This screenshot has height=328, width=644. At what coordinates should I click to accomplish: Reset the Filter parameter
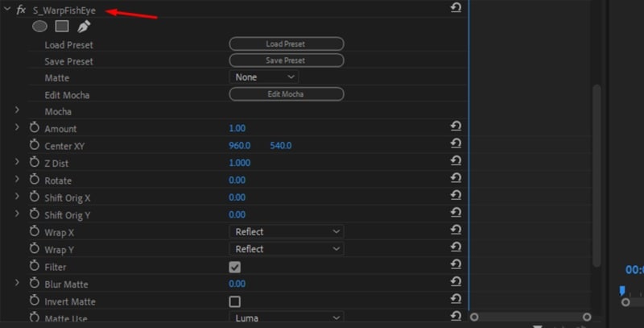point(456,264)
